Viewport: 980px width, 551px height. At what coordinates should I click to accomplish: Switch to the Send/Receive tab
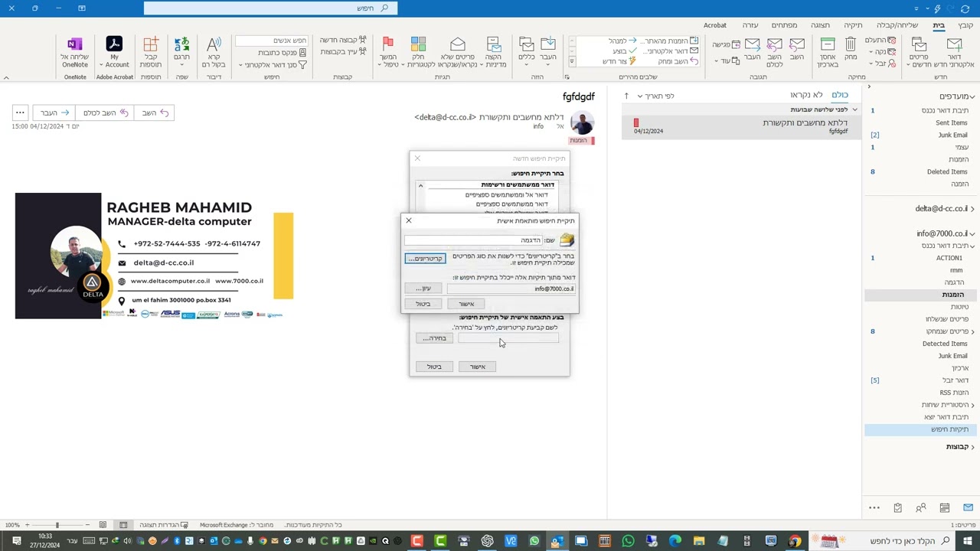[x=897, y=25]
